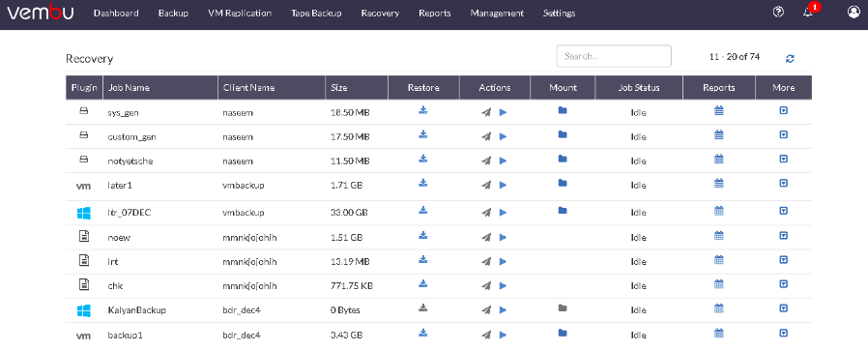View reports calendar icon for custom_gen

click(x=719, y=134)
